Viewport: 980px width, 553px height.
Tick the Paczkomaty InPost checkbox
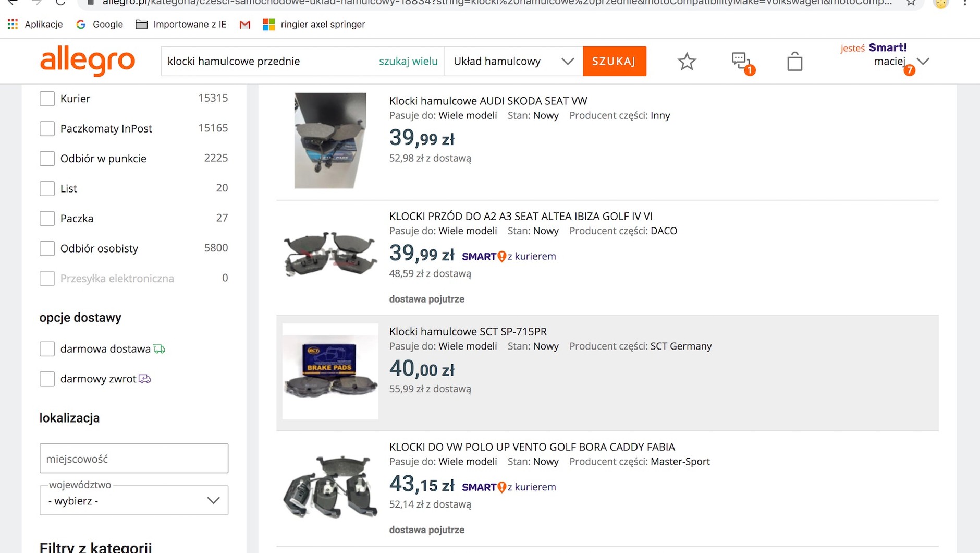coord(47,128)
